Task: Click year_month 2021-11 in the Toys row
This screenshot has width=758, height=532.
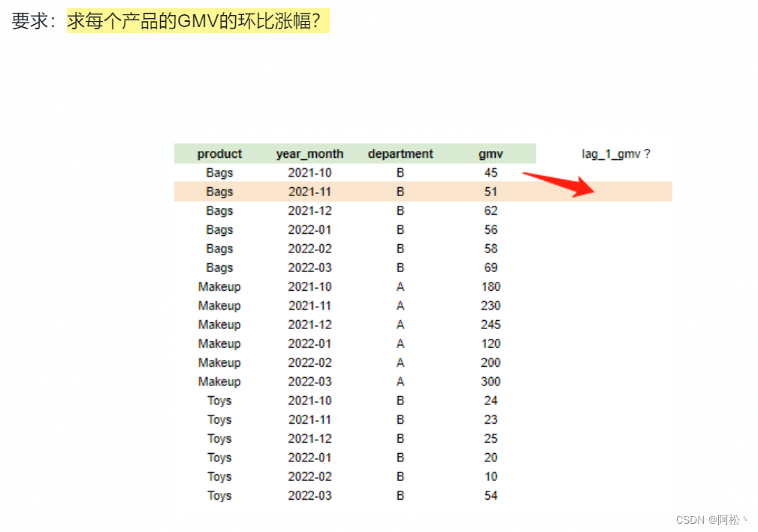Action: pos(310,420)
